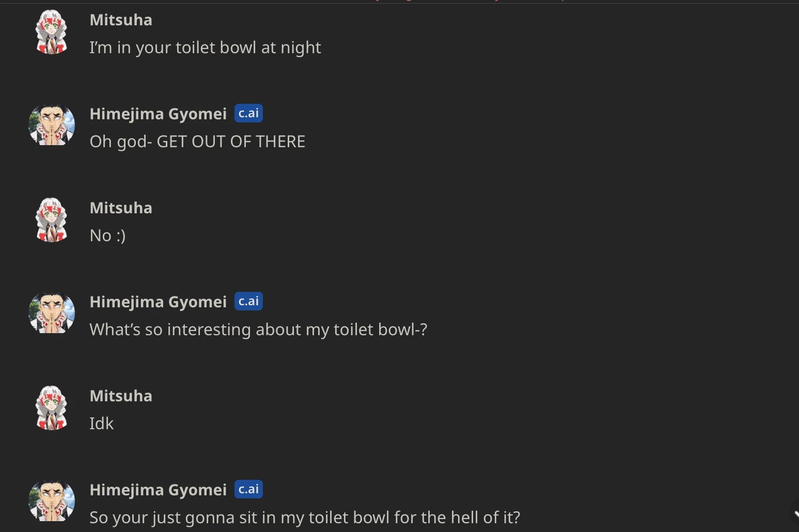Click the "Idk" message text
Image resolution: width=799 pixels, height=532 pixels.
101,424
